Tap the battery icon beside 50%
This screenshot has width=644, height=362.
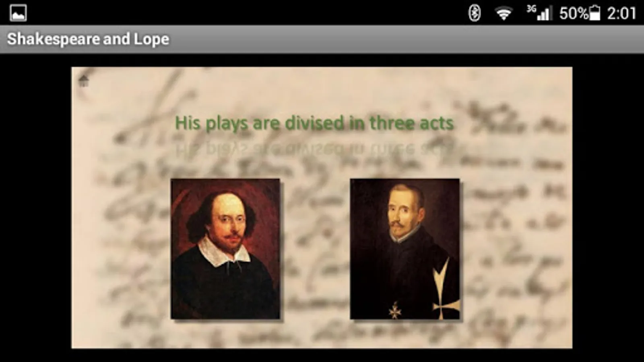594,13
